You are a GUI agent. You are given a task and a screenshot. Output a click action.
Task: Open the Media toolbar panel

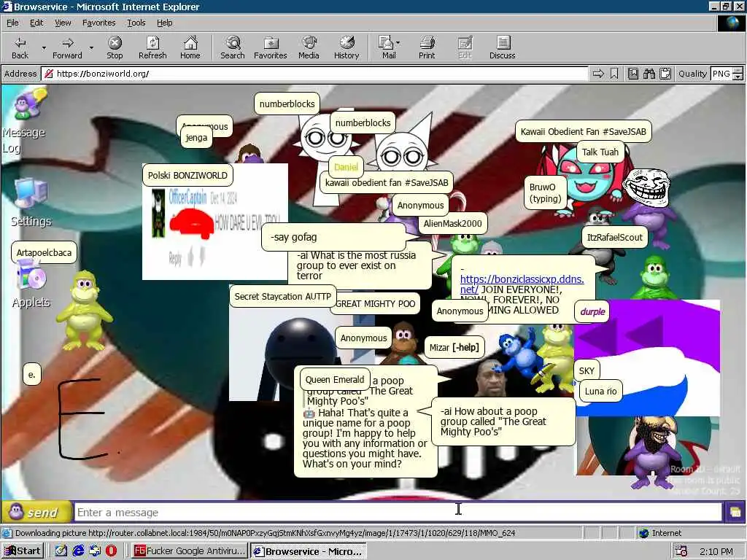tap(309, 47)
